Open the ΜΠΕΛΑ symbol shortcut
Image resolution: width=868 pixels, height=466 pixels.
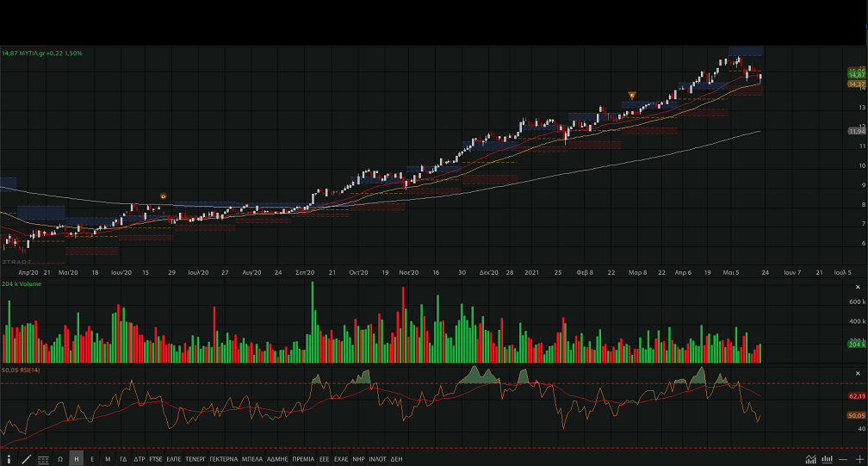(x=251, y=459)
